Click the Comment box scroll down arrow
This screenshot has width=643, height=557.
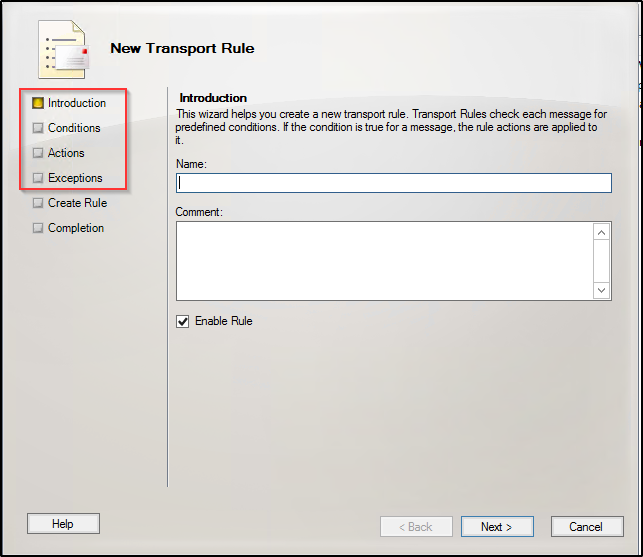tap(602, 290)
